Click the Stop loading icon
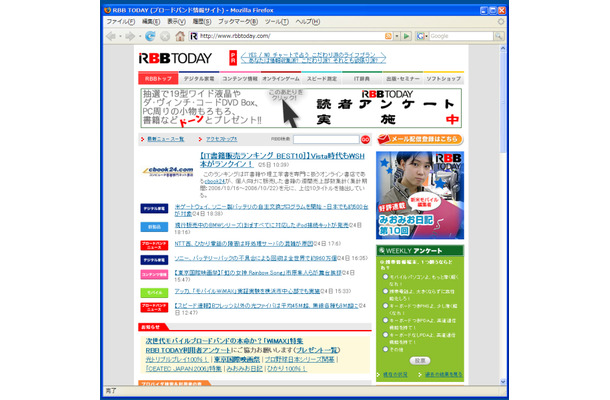 coord(165,36)
